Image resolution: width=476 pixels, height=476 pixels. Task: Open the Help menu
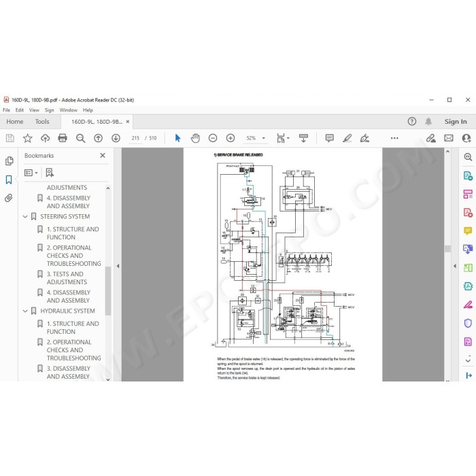point(88,110)
